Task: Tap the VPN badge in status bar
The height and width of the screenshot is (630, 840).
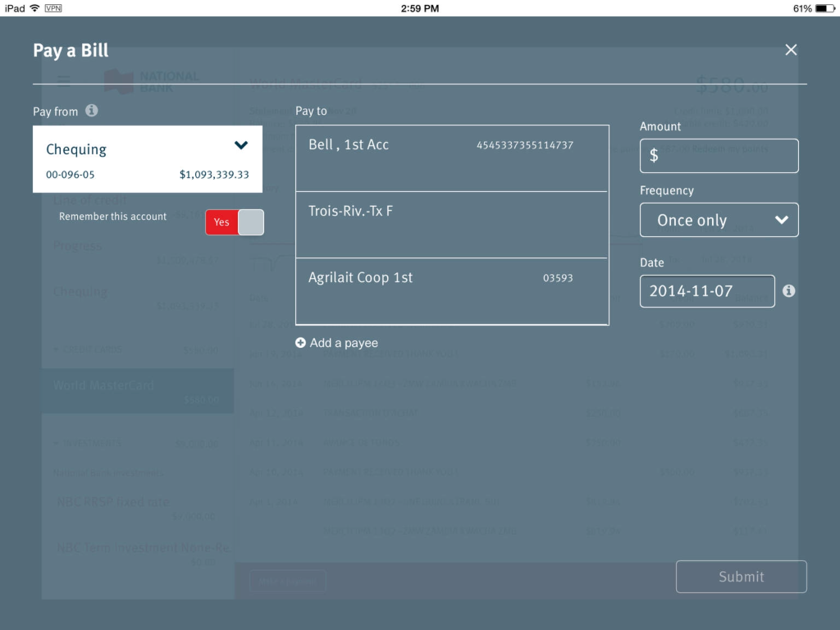Action: 53,8
